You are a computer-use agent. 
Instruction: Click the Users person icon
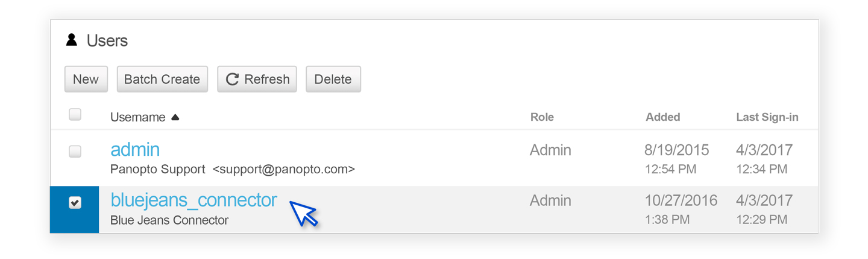coord(72,40)
